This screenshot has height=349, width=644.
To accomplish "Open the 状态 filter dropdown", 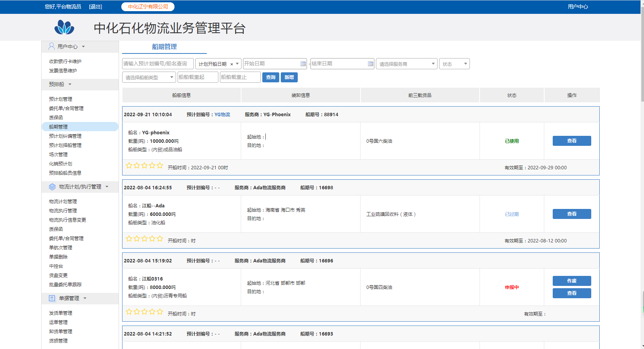I will (454, 64).
